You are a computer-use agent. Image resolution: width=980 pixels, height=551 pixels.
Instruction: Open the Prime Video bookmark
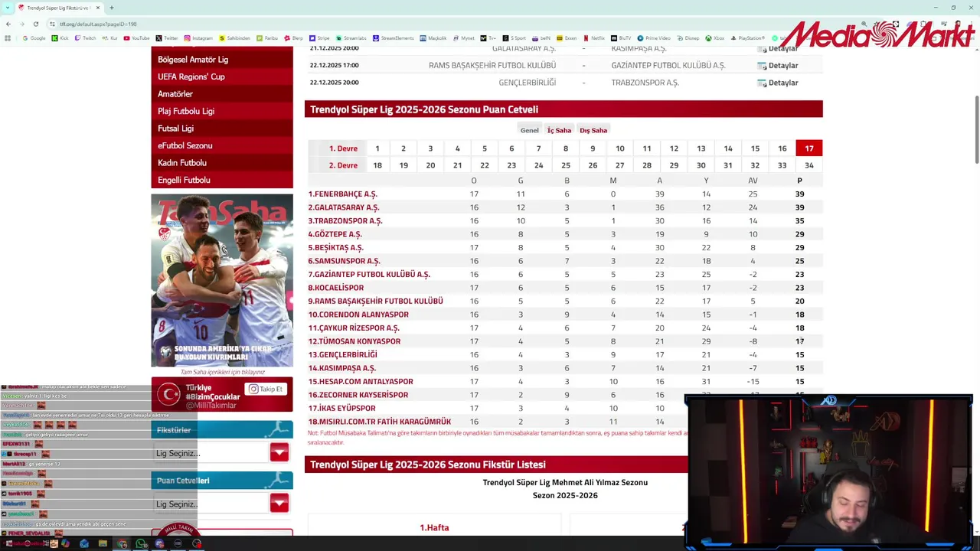(655, 37)
